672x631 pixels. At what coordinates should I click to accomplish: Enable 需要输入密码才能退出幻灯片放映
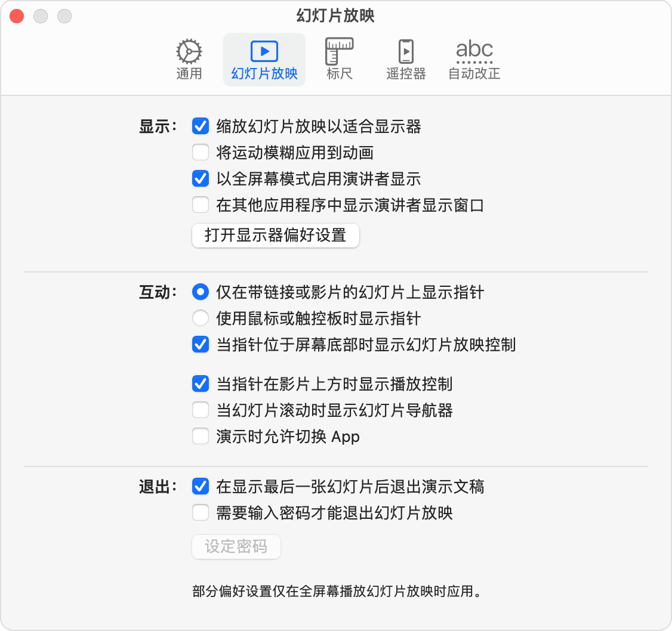201,512
